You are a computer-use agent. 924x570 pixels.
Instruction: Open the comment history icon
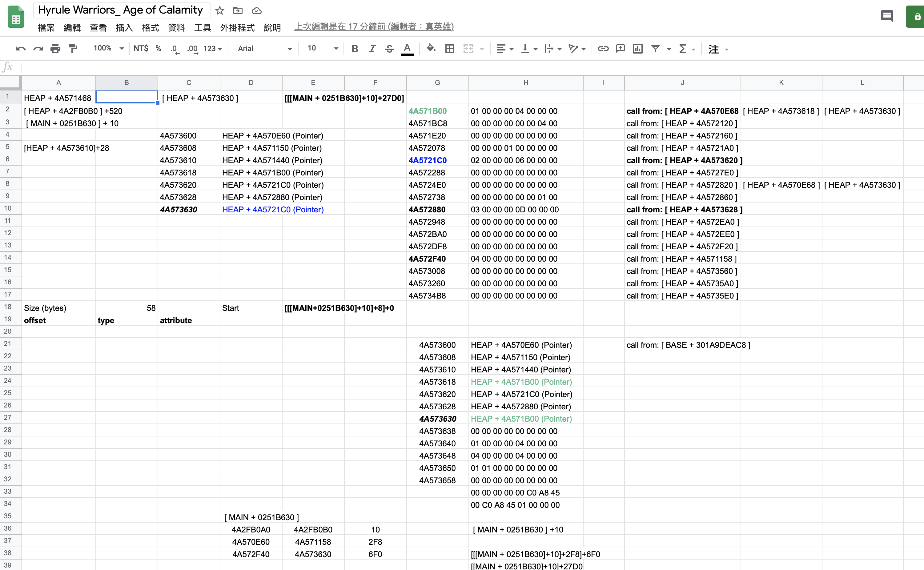click(x=887, y=16)
